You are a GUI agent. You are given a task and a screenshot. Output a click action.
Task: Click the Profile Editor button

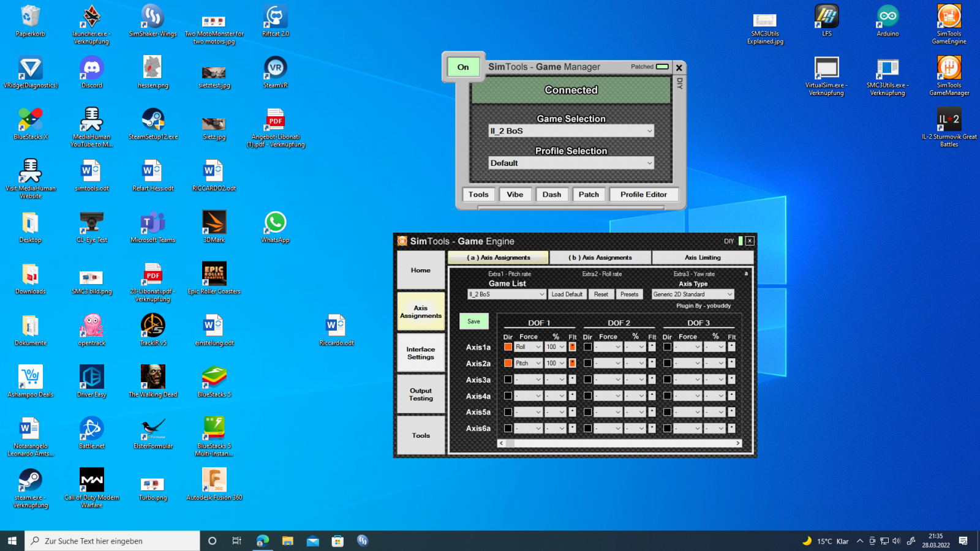coord(643,195)
